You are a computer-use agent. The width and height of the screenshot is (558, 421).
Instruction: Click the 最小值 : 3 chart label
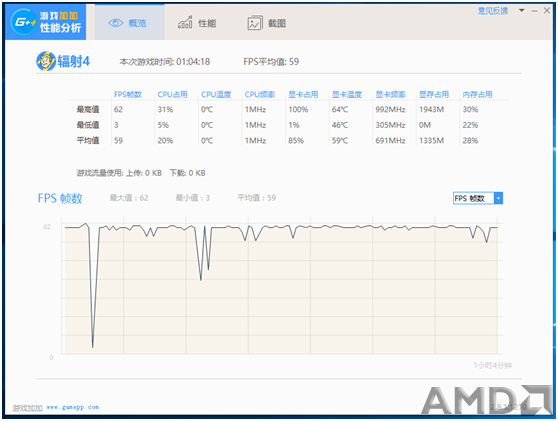pos(193,198)
